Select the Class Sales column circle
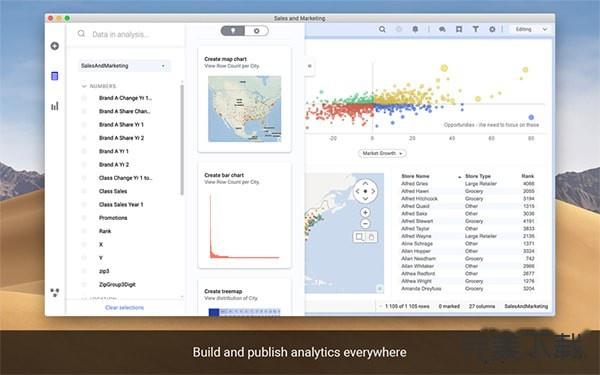This screenshot has height=375, width=600. 84,191
